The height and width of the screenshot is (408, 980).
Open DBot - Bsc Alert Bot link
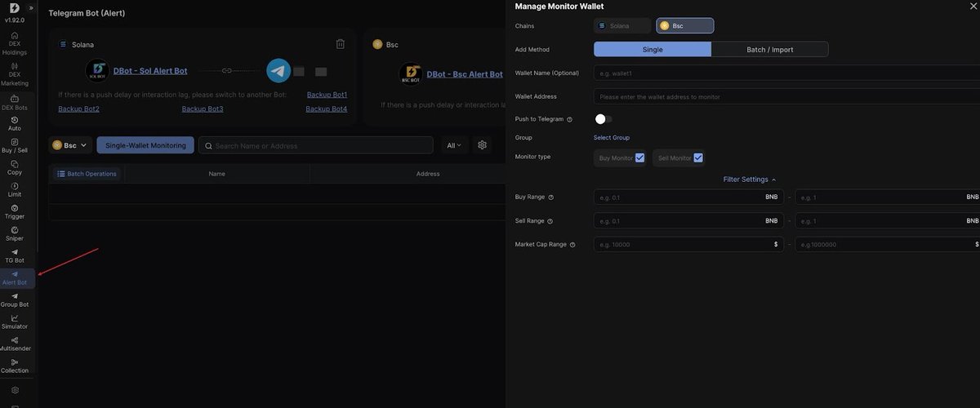point(465,74)
